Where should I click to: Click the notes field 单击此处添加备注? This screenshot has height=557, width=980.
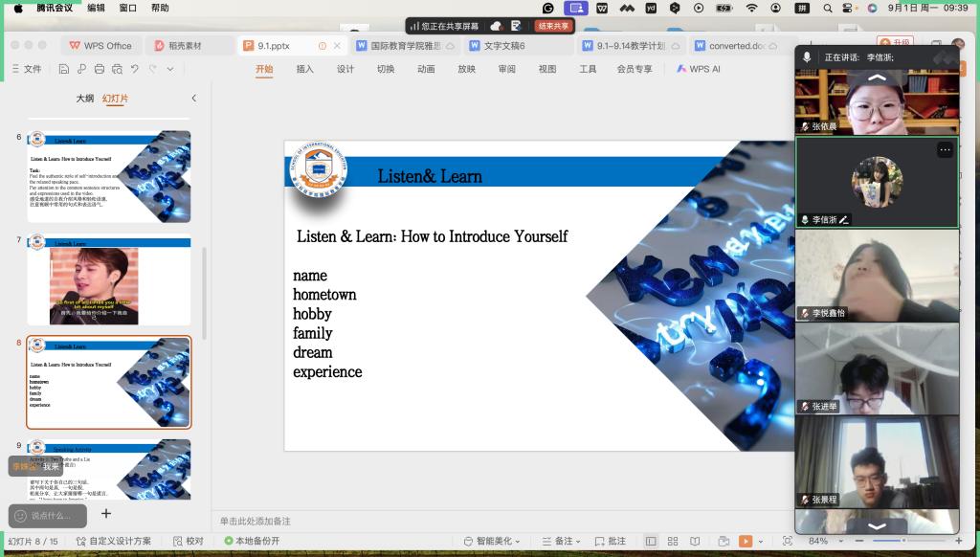tap(255, 521)
